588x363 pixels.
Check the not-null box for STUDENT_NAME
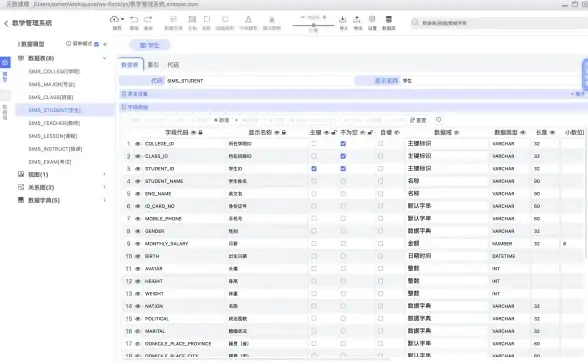click(x=343, y=181)
